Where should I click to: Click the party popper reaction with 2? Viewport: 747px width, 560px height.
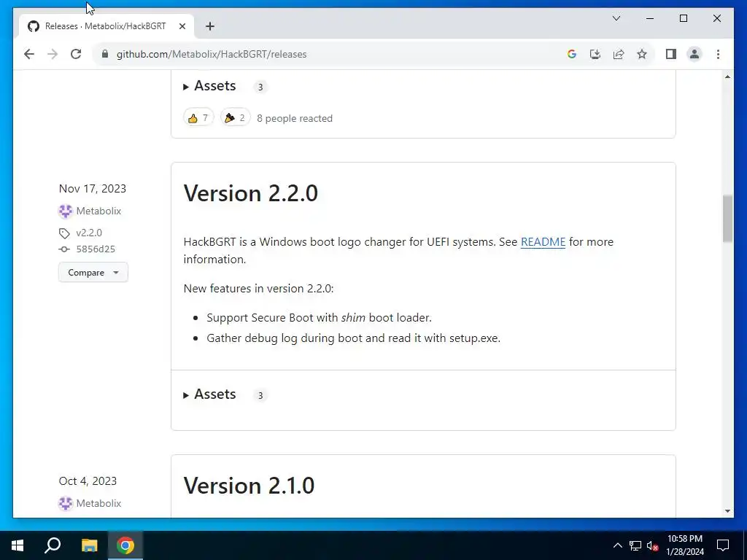pos(236,117)
